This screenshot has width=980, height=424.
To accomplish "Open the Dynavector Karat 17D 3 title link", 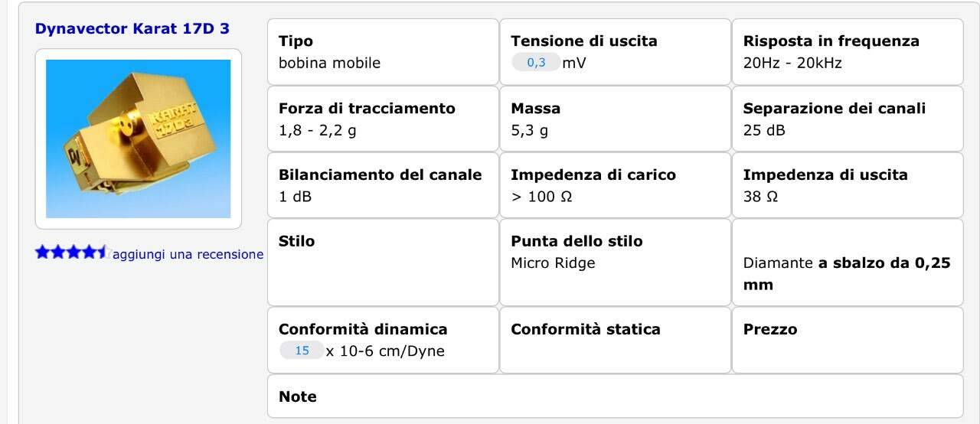I will 132,29.
